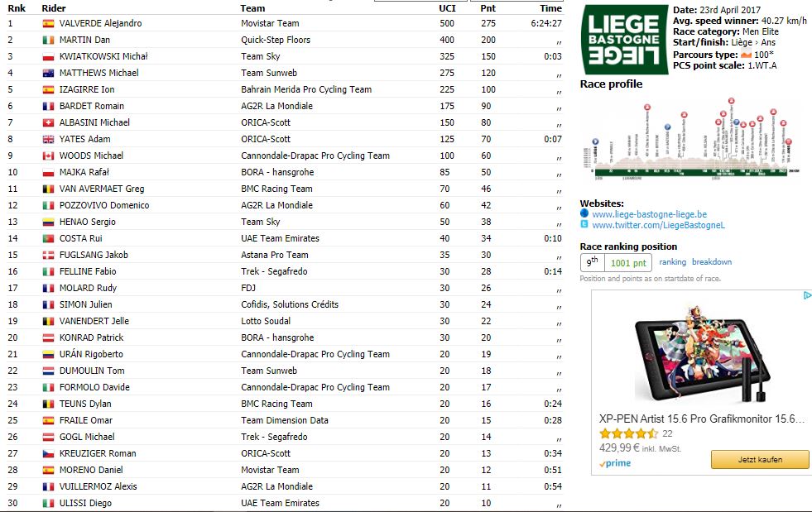Open UAE Team Emirates page in COSTA Rui row

(280, 239)
